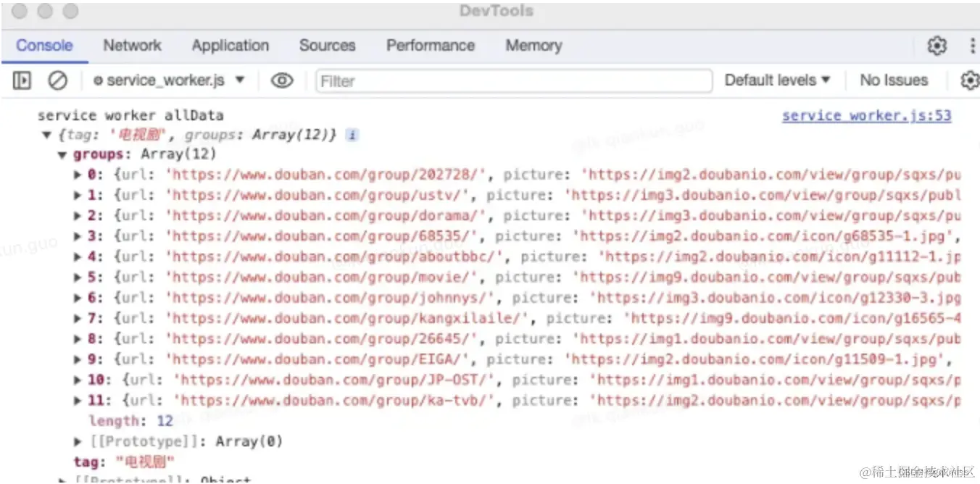Collapse the top-level tag object

[46, 135]
